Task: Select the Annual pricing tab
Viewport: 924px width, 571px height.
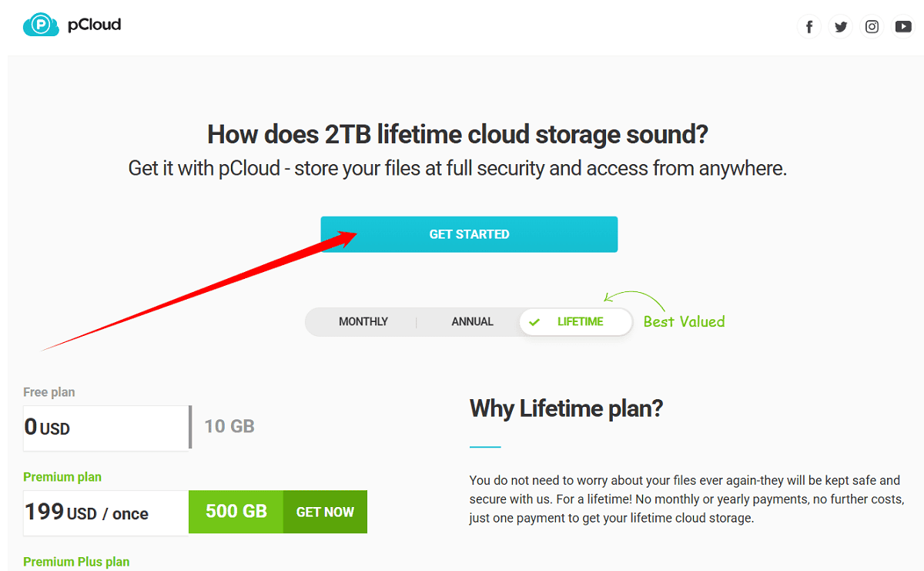Action: [472, 321]
